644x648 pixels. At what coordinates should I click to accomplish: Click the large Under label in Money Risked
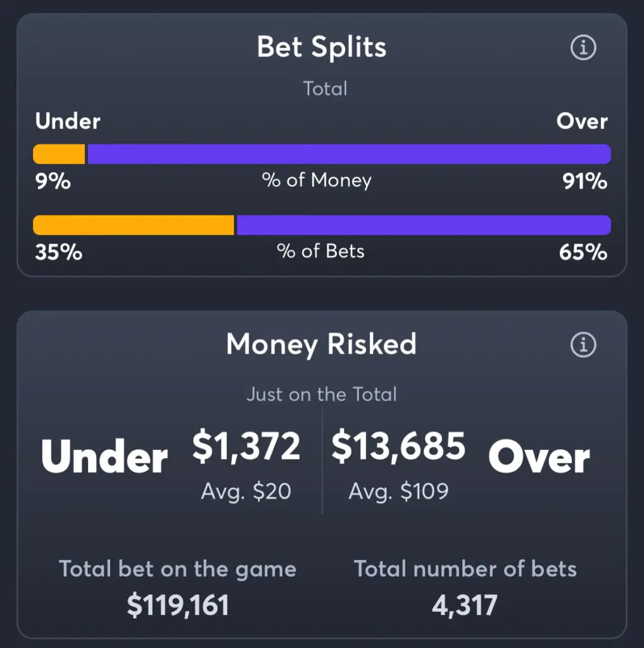point(104,457)
